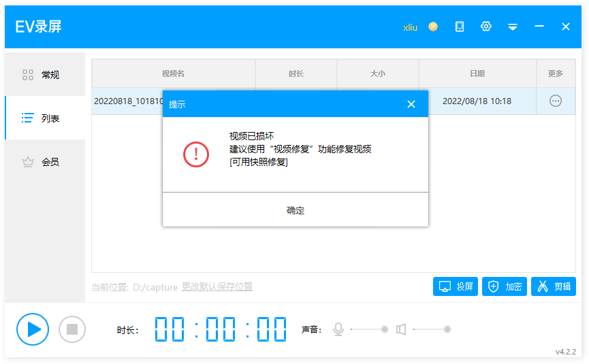Click the 00:00:00 duration timer display
The height and width of the screenshot is (364, 589).
(221, 329)
